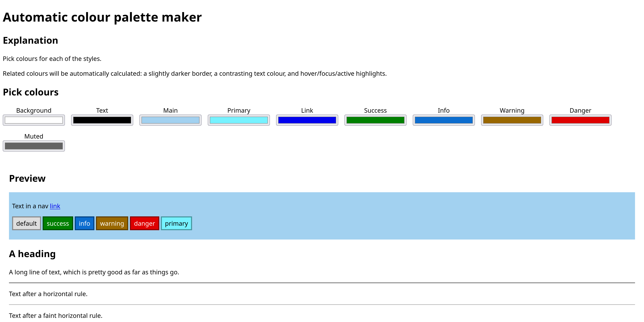Viewport: 644px width, 322px height.
Task: Open the Success colour picker
Action: click(x=375, y=120)
